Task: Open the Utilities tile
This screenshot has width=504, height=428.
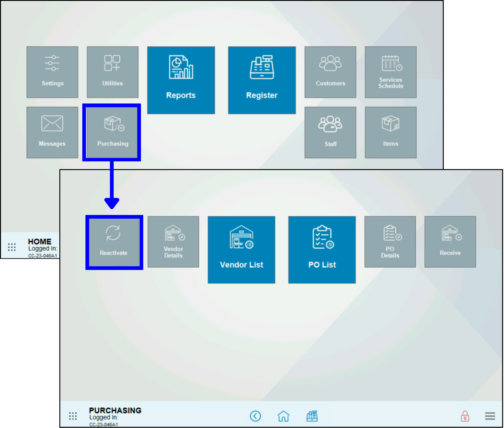Action: tap(113, 72)
